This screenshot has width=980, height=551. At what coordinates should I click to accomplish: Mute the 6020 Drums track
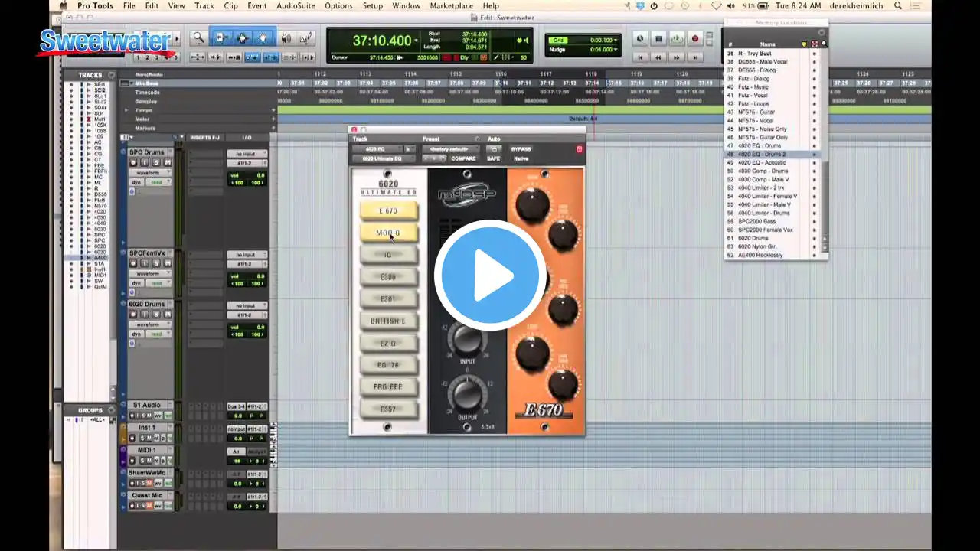[x=168, y=315]
